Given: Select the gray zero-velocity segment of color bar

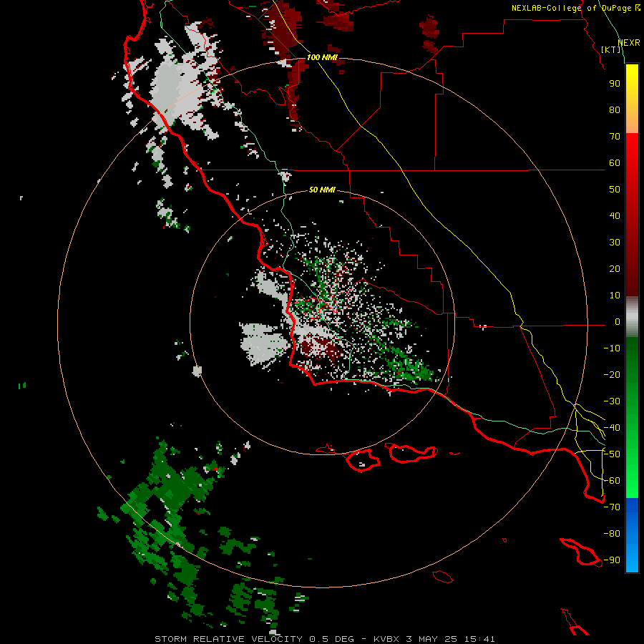Looking at the screenshot, I should coord(632,317).
